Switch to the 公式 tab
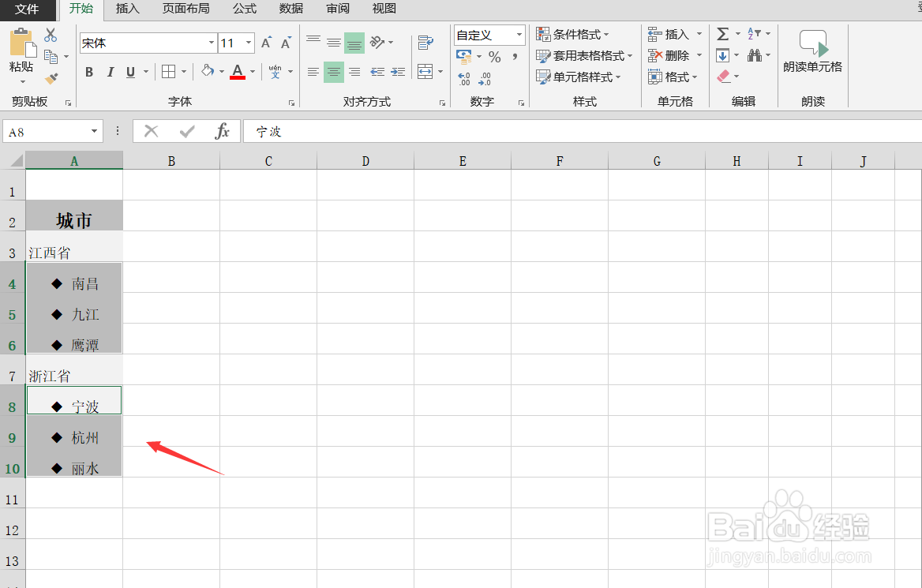This screenshot has height=588, width=922. point(245,9)
